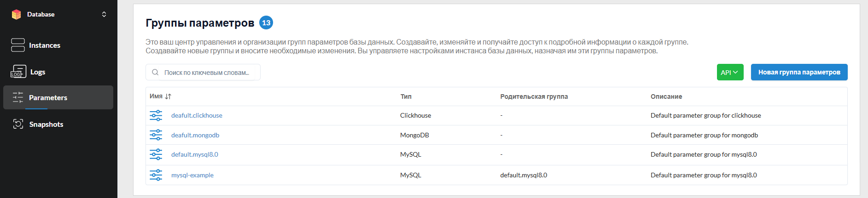Screen dimensions: 868x198
Task: Click sliders icon beside deafult.clickhouse row
Action: (x=156, y=115)
